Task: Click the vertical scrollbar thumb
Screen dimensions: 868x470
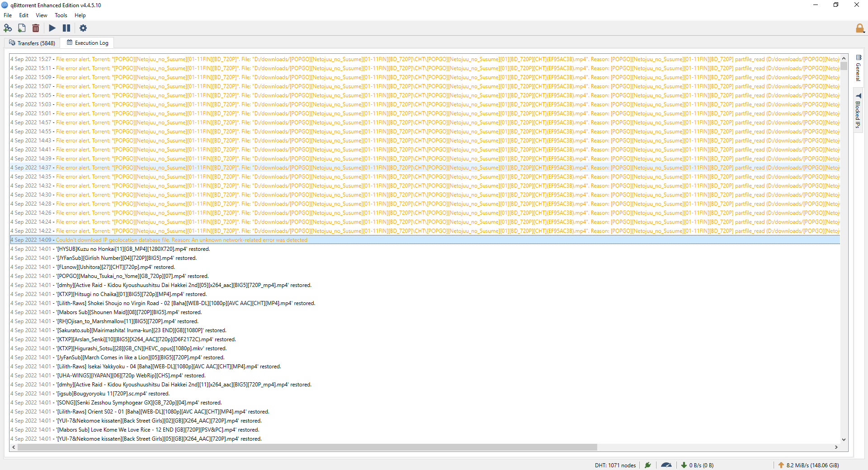Action: pos(844,66)
